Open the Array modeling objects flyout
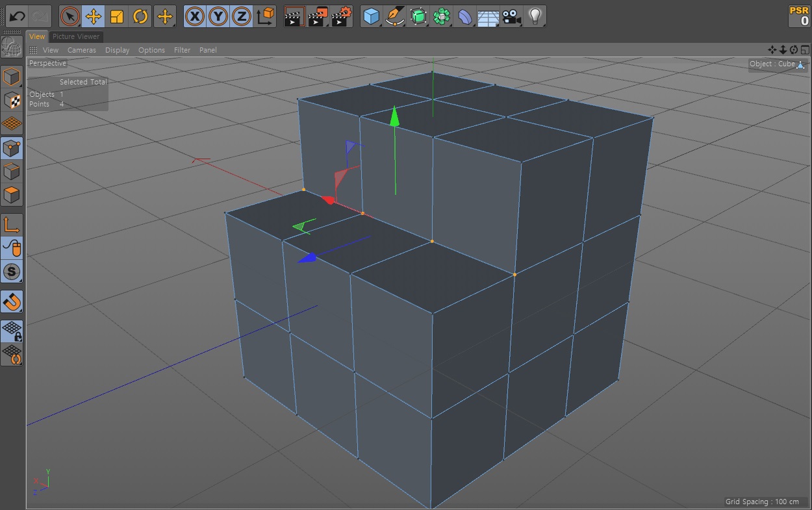Screen dimensions: 812x510 [442, 16]
